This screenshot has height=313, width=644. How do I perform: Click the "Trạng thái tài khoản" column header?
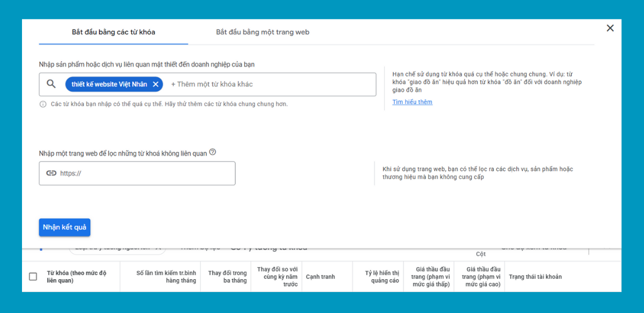(x=535, y=276)
